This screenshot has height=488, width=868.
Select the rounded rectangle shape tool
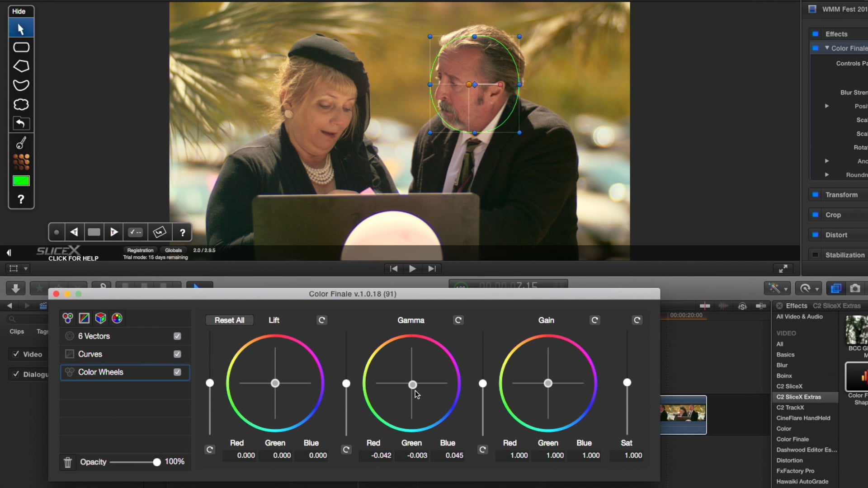coord(21,47)
